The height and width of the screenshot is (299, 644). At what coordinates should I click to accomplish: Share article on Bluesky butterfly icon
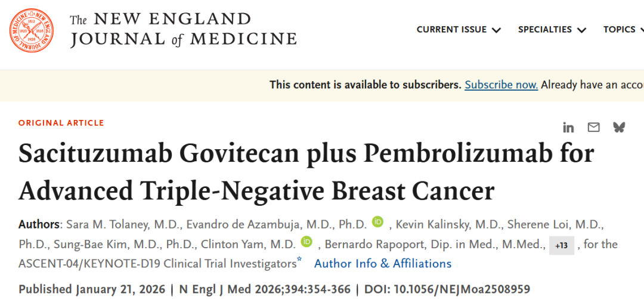tap(619, 128)
